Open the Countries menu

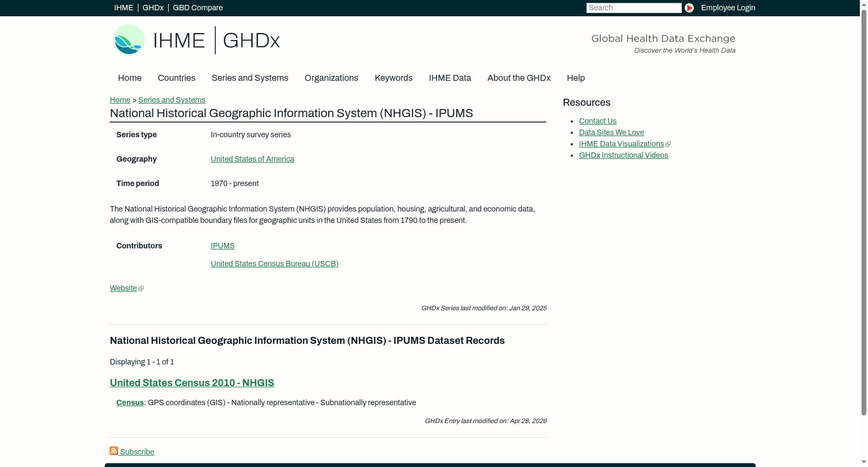tap(176, 78)
